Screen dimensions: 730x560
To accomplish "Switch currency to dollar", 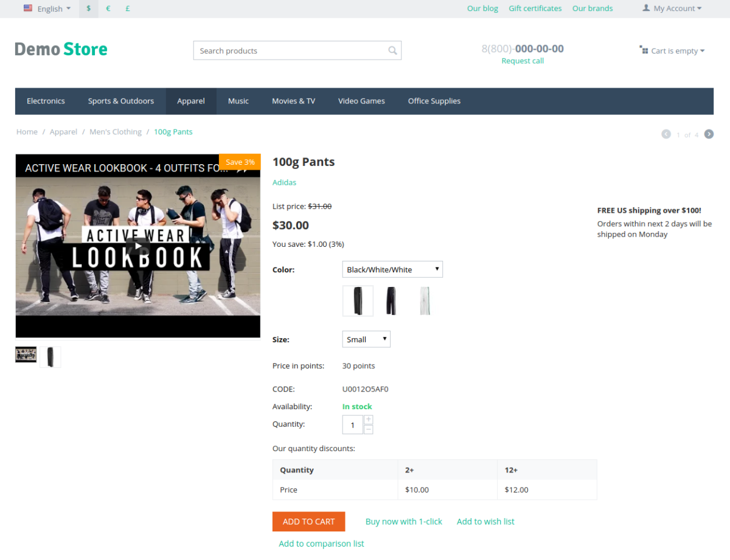I will pos(88,9).
